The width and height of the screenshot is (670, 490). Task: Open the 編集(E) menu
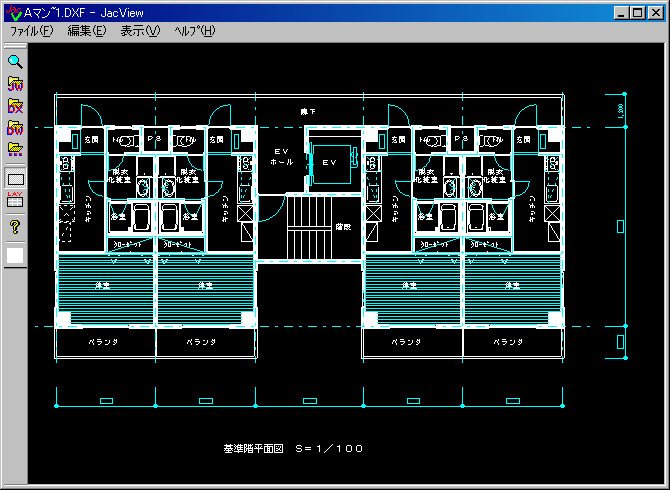tap(86, 31)
